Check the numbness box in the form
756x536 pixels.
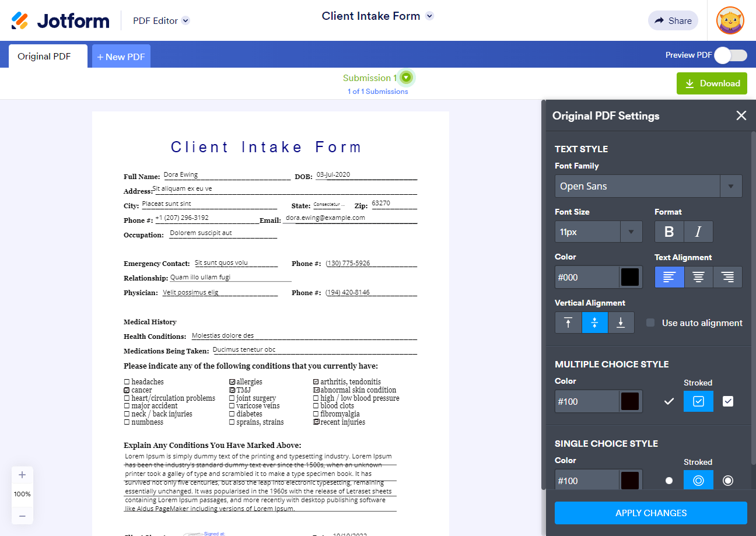(127, 422)
